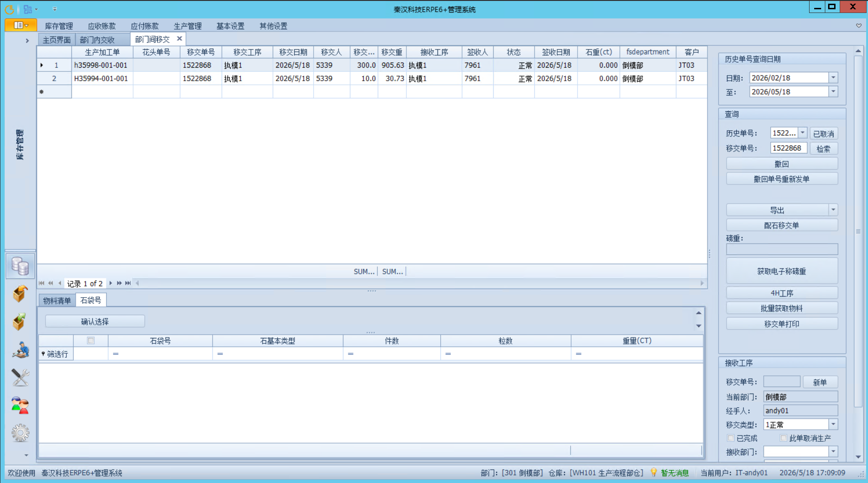This screenshot has height=483, width=868.
Task: Click the 检索 search button
Action: (x=823, y=149)
